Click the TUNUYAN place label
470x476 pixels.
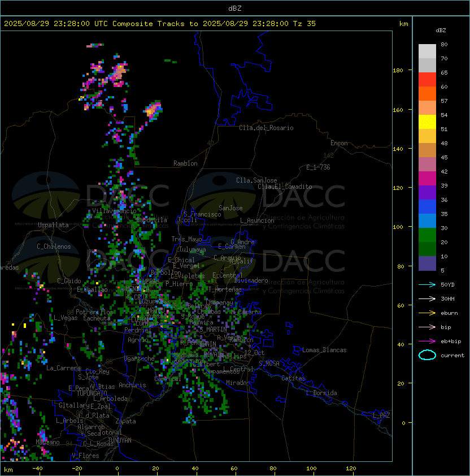(120, 440)
